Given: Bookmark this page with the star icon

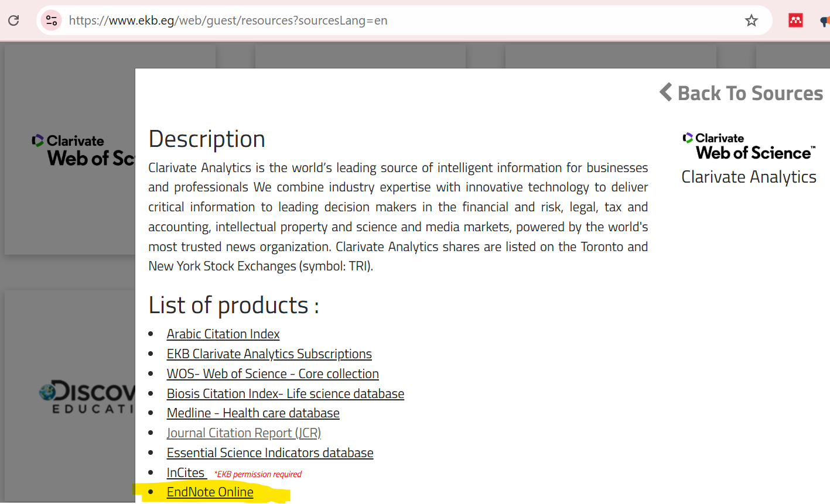Looking at the screenshot, I should click(x=751, y=20).
